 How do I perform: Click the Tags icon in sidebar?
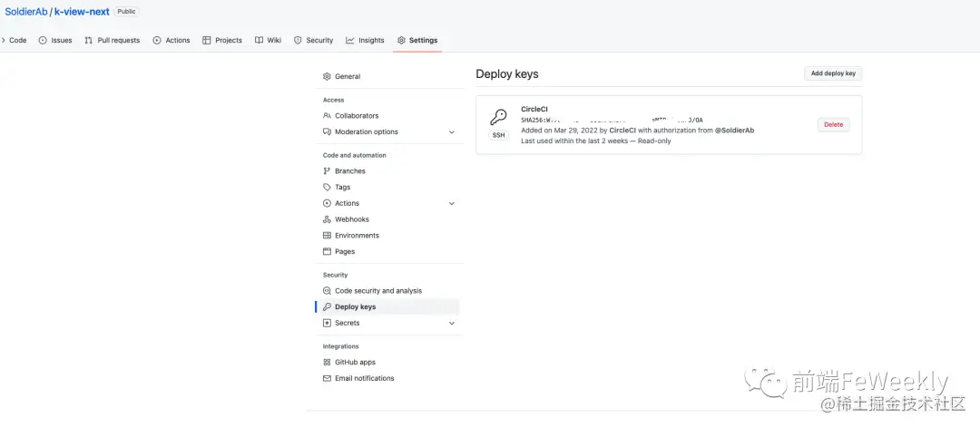pos(327,188)
